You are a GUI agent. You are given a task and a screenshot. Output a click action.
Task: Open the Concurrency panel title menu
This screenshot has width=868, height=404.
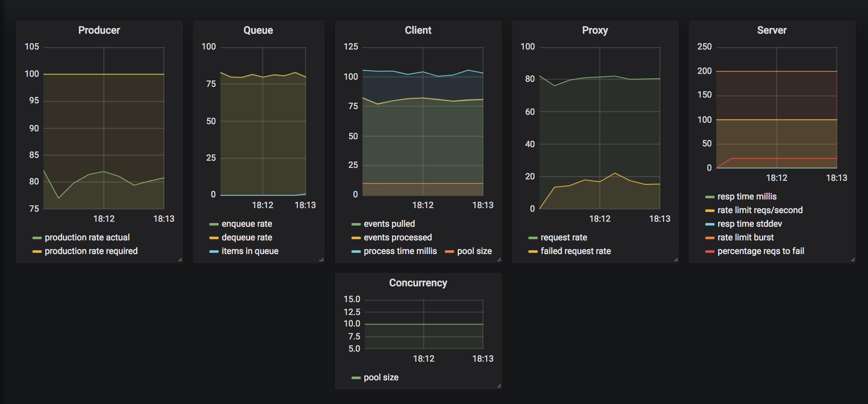point(418,283)
